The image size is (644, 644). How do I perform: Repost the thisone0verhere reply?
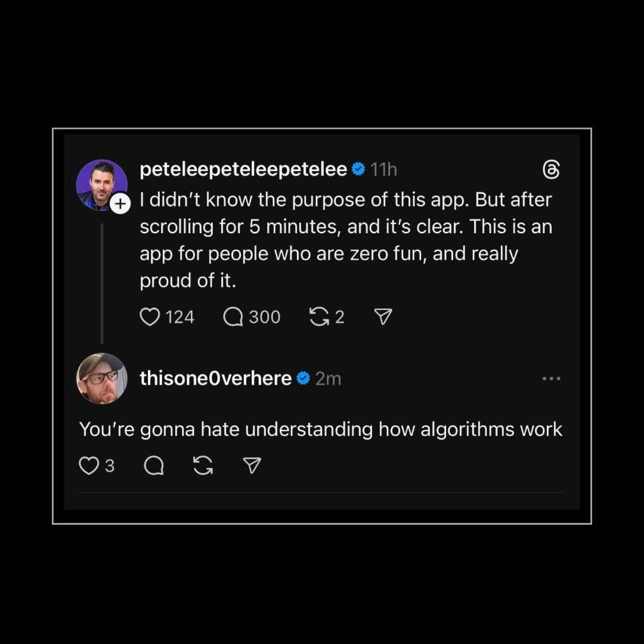pyautogui.click(x=203, y=466)
